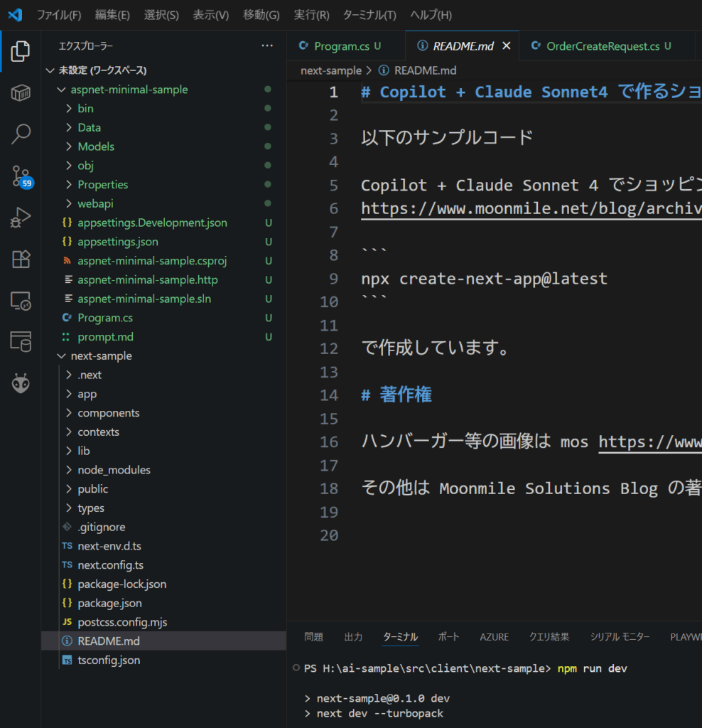
Task: Open the ターミナル(T) menu
Action: tap(369, 15)
